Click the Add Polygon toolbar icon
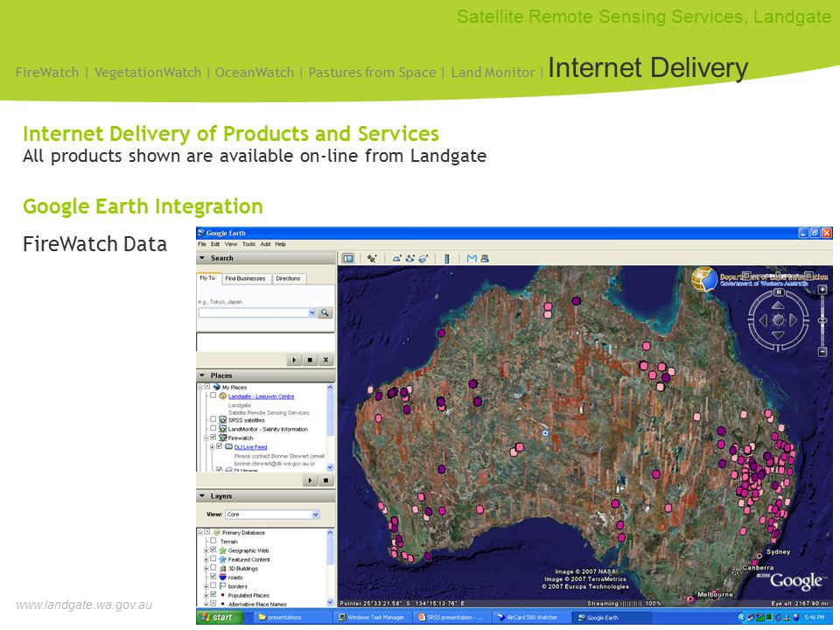Image resolution: width=840 pixels, height=630 pixels. pyautogui.click(x=397, y=259)
